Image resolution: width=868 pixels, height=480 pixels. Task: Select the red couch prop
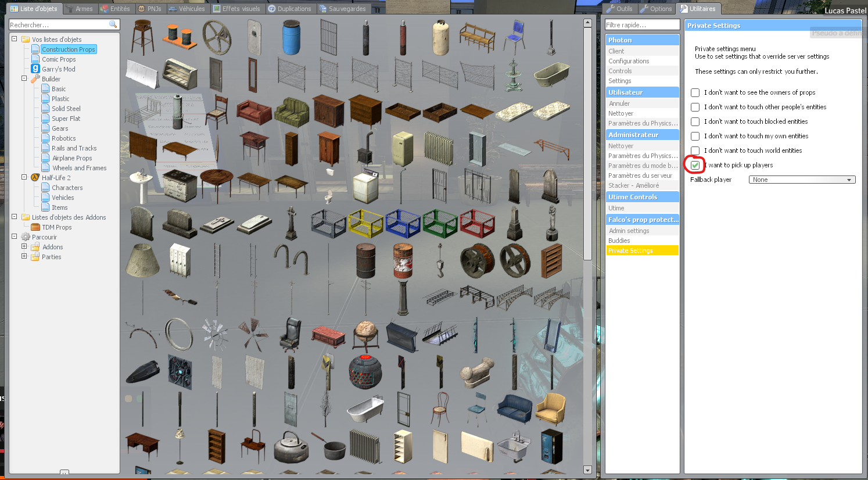click(x=254, y=112)
